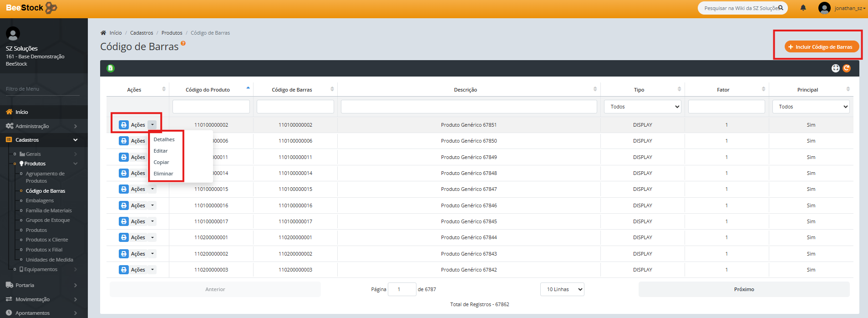Open the Tipo filter dropdown

(642, 107)
